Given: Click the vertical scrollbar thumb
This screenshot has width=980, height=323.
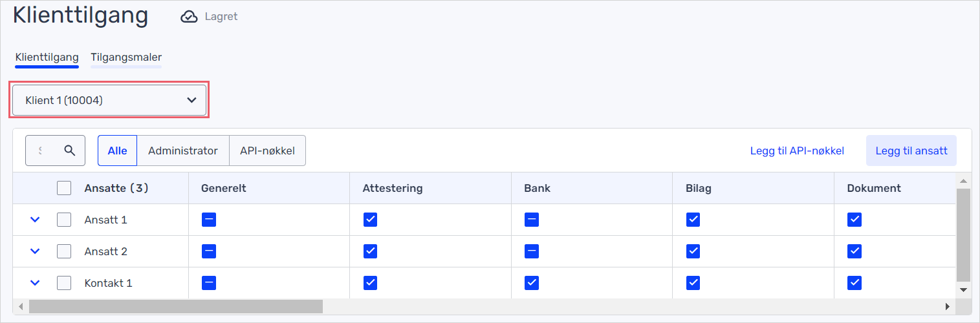Looking at the screenshot, I should click(x=963, y=236).
